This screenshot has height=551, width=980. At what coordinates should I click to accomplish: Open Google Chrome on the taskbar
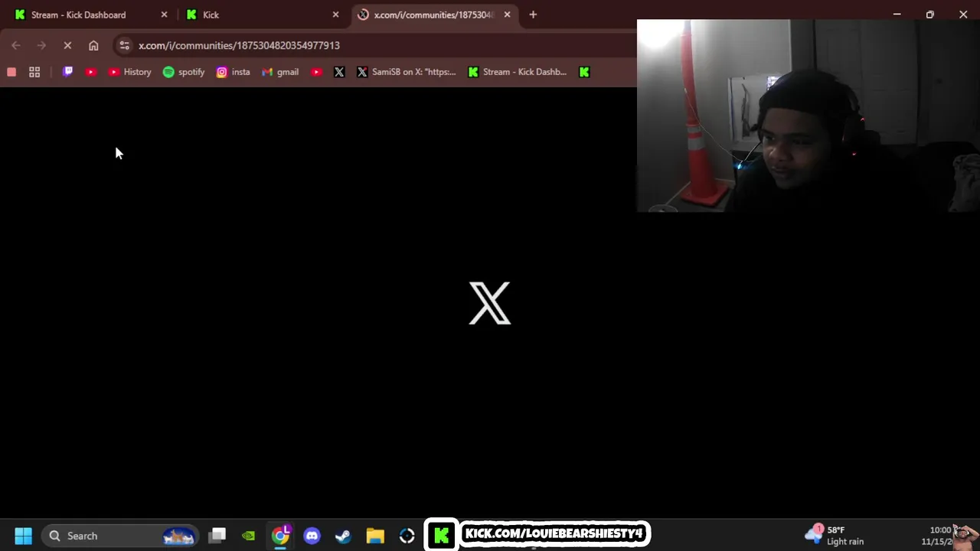(x=280, y=536)
